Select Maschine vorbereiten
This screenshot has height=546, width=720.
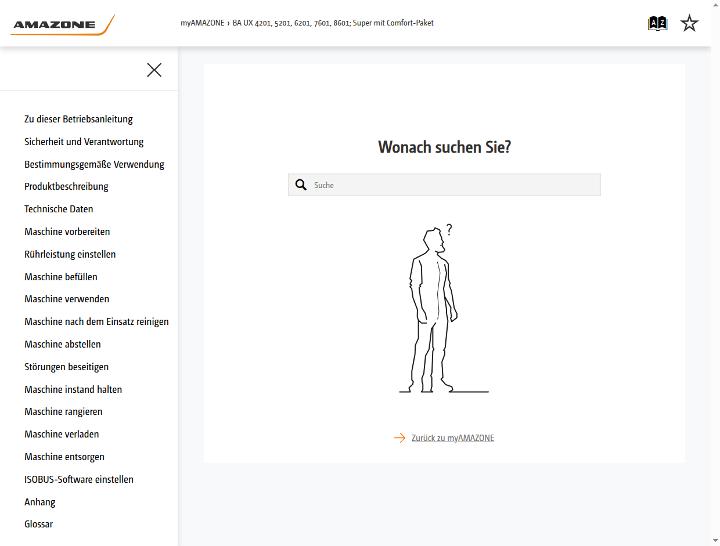(67, 231)
